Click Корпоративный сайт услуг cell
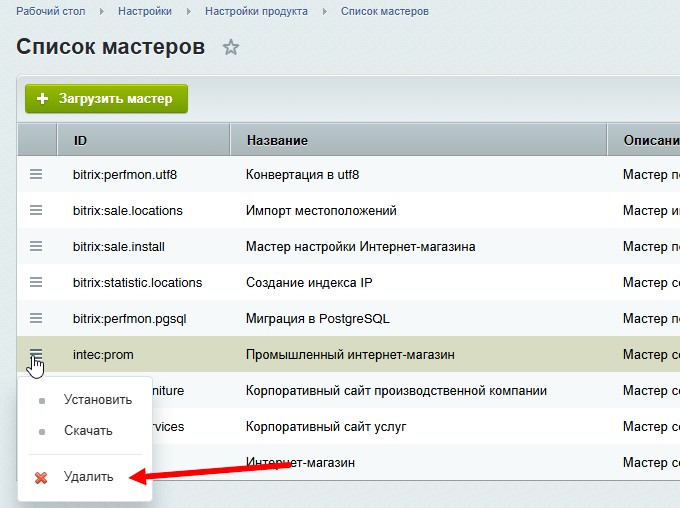Image resolution: width=680 pixels, height=508 pixels. pyautogui.click(x=326, y=427)
